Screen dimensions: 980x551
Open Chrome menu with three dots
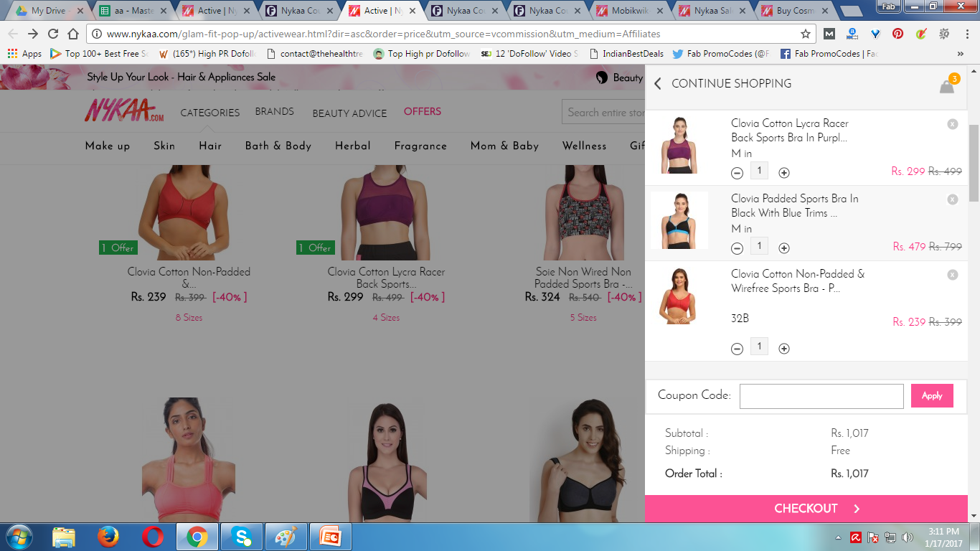tap(966, 34)
